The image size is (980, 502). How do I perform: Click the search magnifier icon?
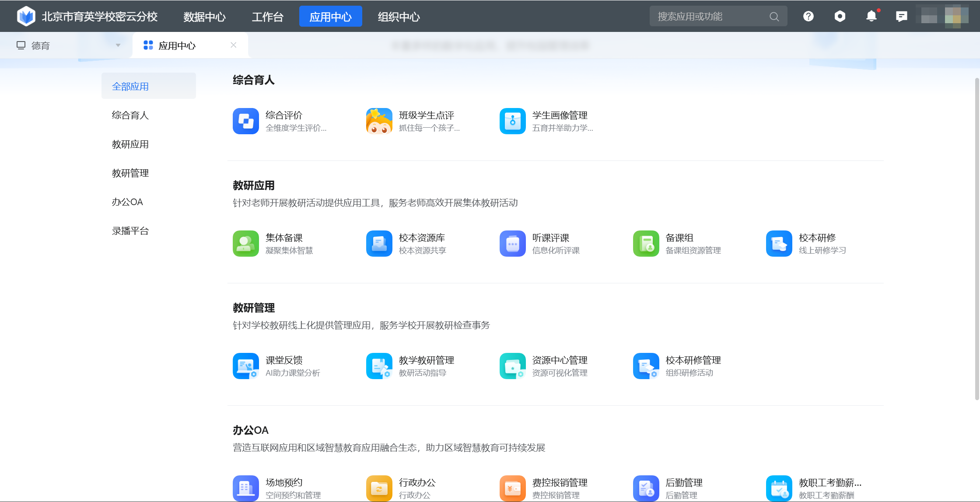point(774,17)
